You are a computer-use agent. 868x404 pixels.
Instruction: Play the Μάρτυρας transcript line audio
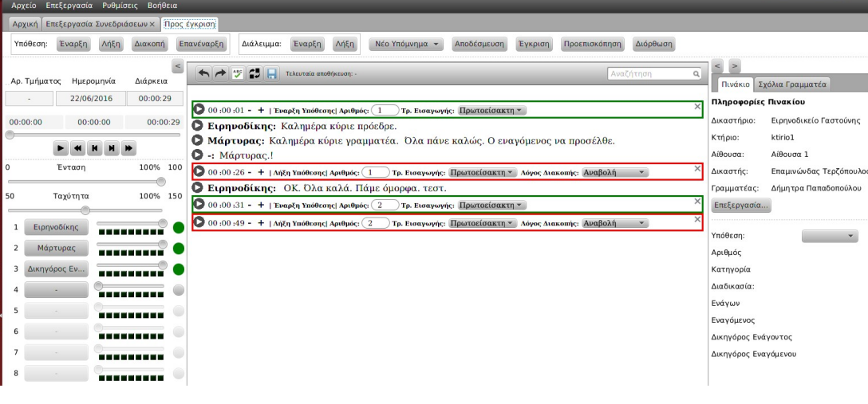[199, 140]
